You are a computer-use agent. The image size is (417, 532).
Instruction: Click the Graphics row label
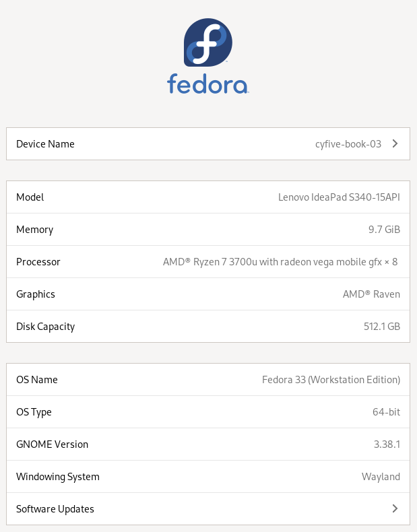coord(36,294)
